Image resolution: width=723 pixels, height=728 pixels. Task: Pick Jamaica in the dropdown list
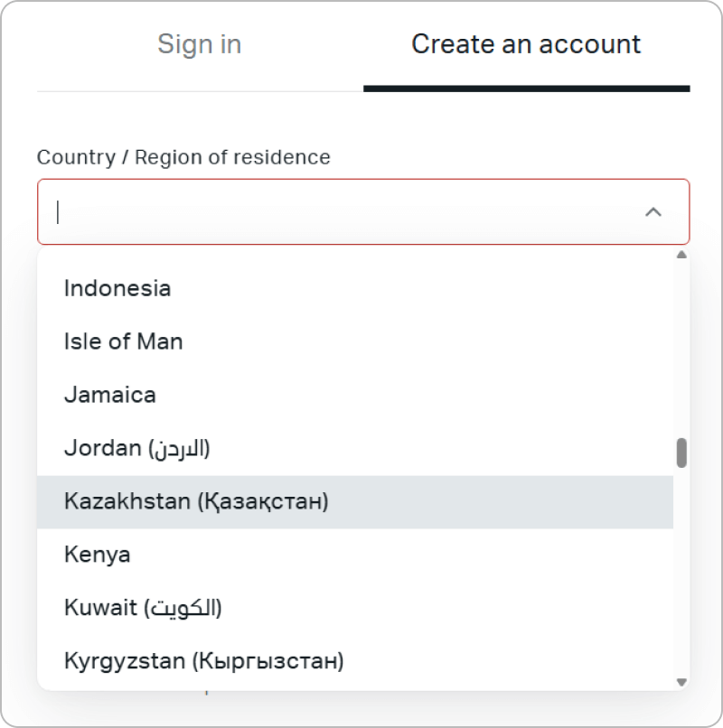point(110,395)
